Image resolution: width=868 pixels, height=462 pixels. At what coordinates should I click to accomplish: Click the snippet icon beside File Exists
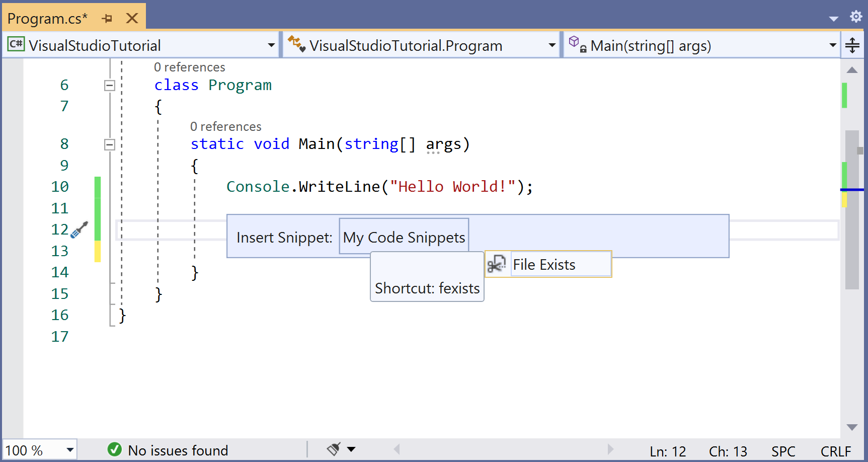click(x=497, y=264)
